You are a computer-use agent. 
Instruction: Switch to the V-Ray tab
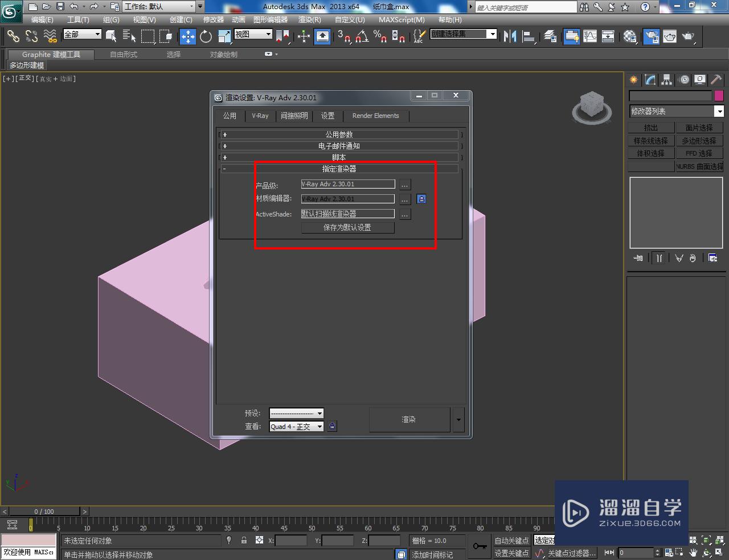(x=260, y=116)
